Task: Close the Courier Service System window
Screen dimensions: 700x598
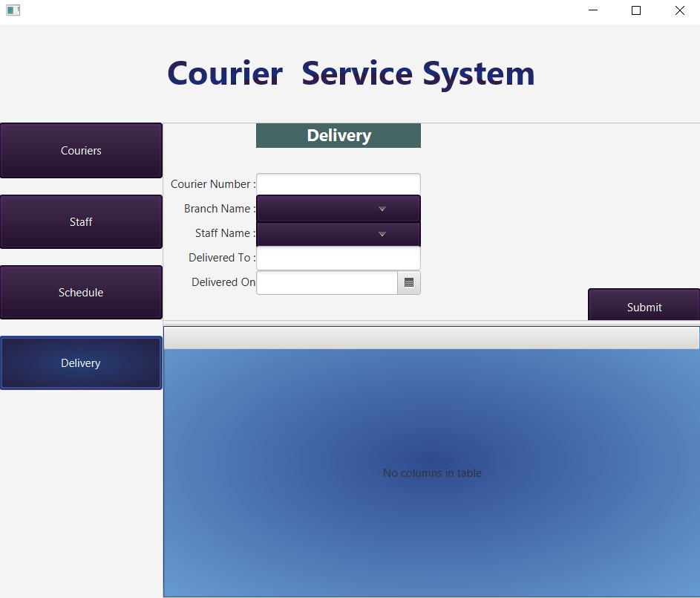Action: (679, 11)
